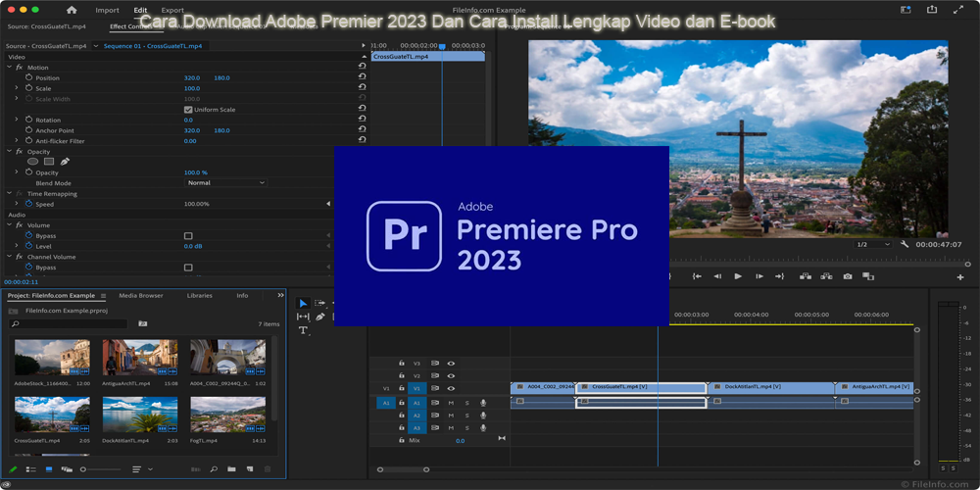Click the New Bin folder icon

[x=231, y=468]
